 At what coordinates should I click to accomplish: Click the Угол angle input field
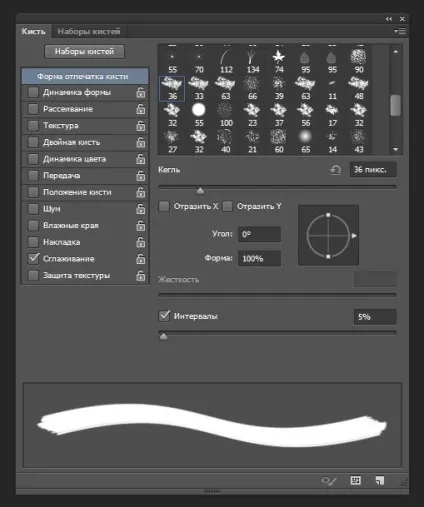tap(259, 234)
